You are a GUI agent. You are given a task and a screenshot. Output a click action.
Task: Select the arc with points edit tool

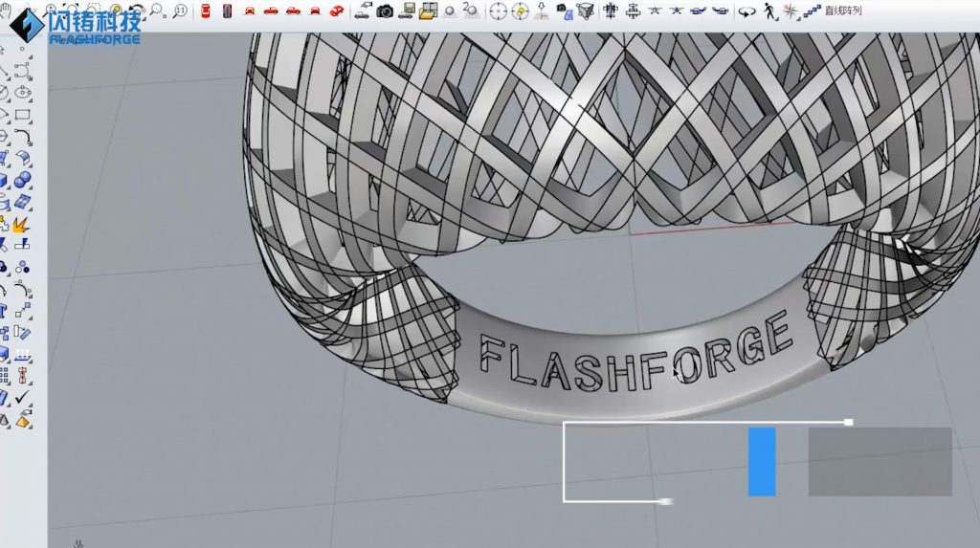coord(23,290)
